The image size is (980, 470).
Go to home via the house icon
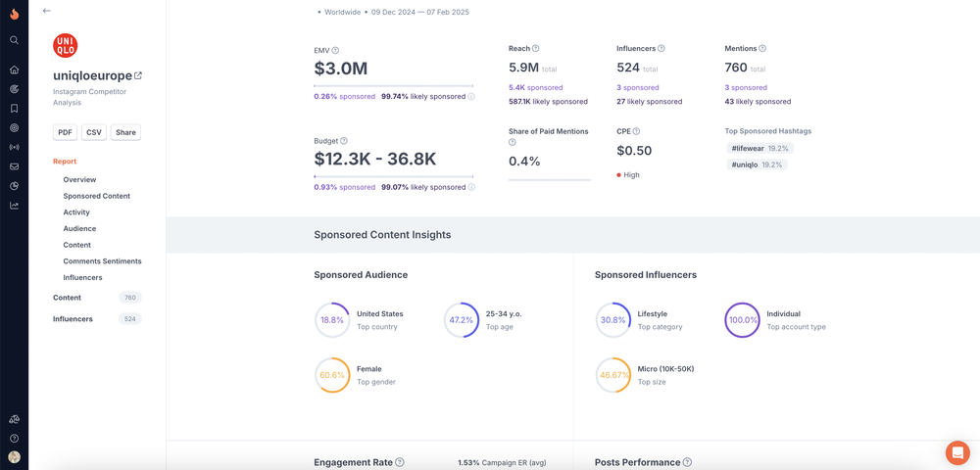pyautogui.click(x=15, y=70)
